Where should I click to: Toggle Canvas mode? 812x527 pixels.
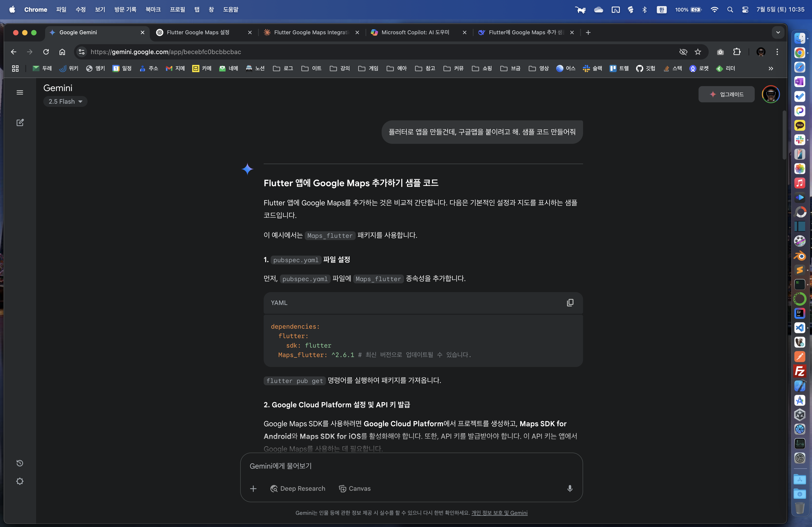click(355, 488)
